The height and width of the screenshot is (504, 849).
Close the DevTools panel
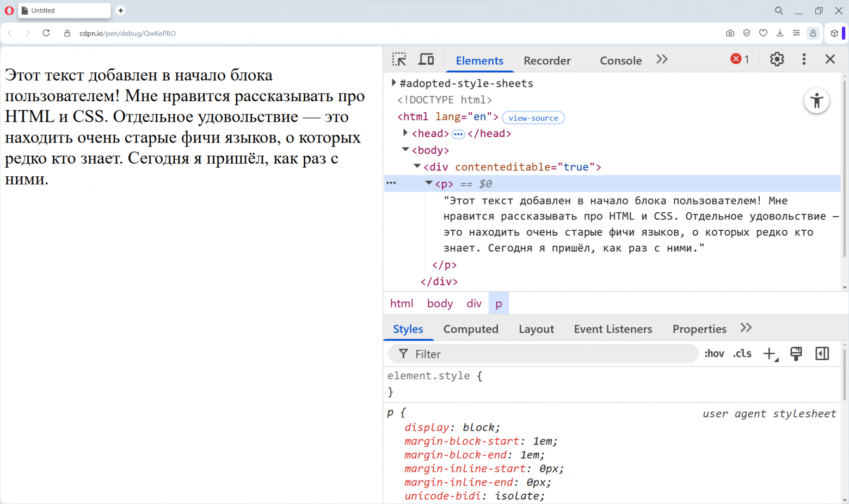coord(830,59)
